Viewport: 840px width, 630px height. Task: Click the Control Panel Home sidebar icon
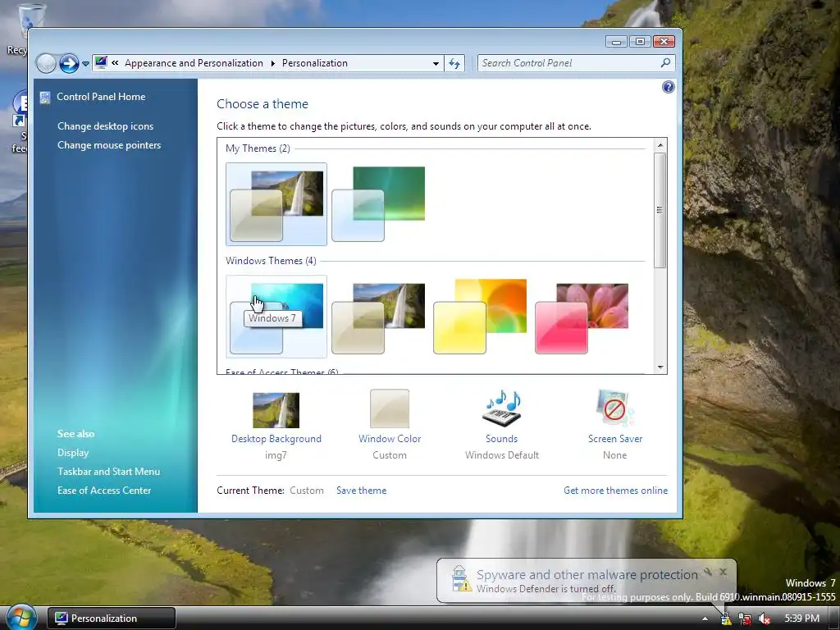[x=45, y=97]
